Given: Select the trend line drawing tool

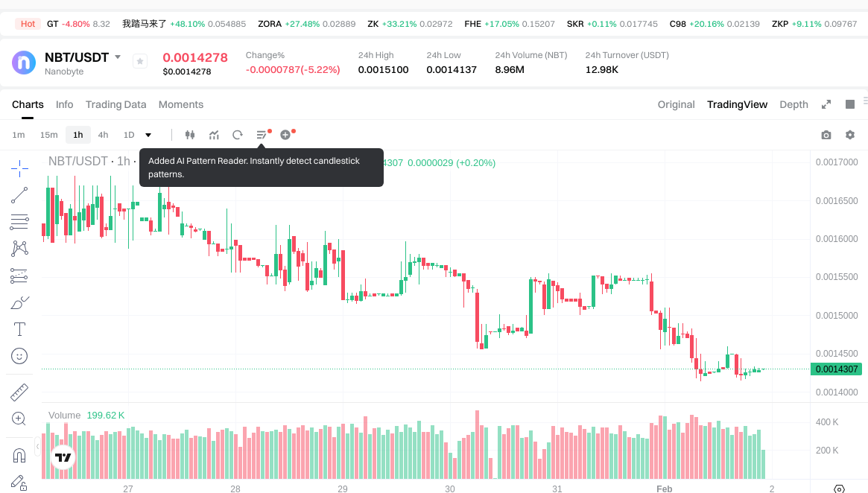Looking at the screenshot, I should pyautogui.click(x=19, y=195).
